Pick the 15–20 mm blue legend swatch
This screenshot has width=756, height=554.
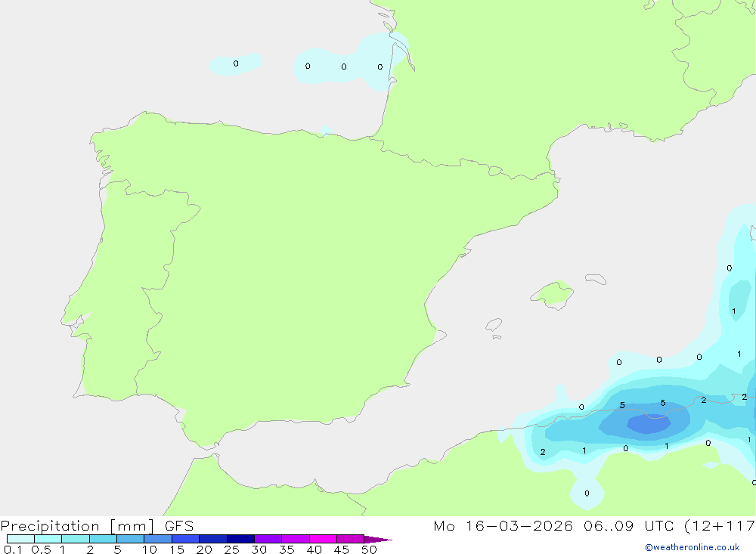click(x=185, y=539)
